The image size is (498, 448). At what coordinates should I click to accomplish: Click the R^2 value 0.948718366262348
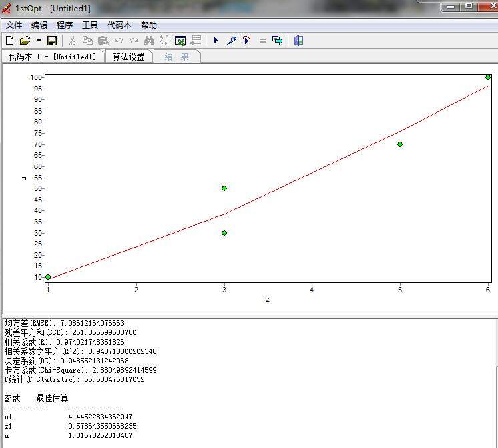tap(122, 351)
